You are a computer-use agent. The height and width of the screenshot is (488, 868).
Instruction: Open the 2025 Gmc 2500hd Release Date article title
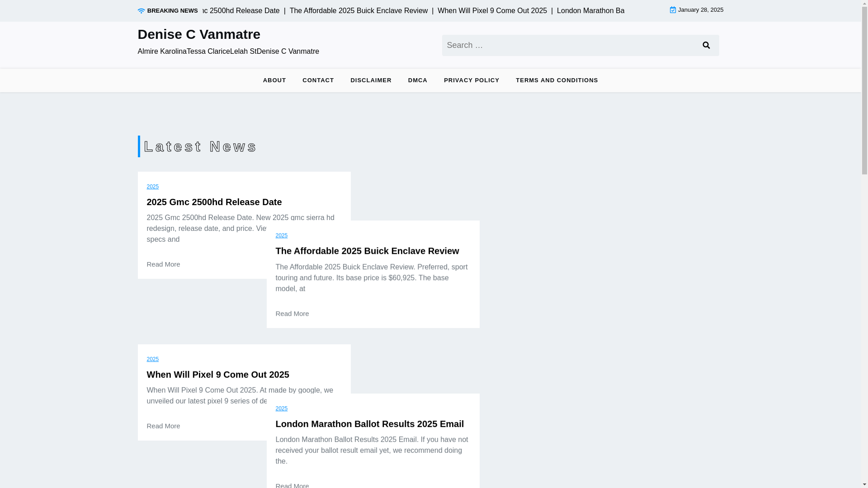(x=214, y=202)
